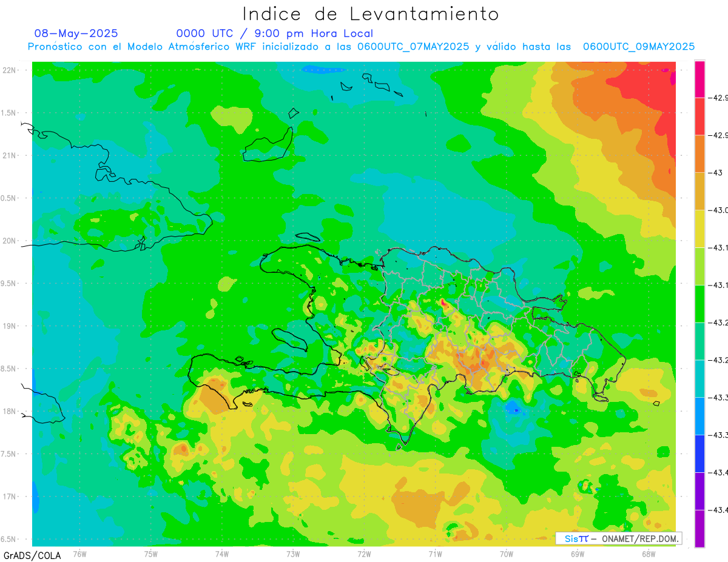Pick the teal-green legend swatch
728x562 pixels.
click(699, 341)
